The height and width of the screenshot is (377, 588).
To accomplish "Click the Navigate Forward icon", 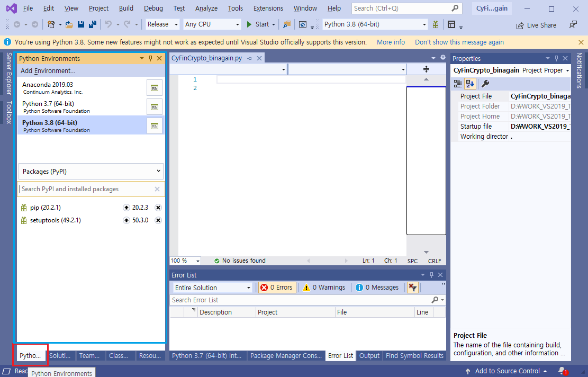I will point(34,24).
